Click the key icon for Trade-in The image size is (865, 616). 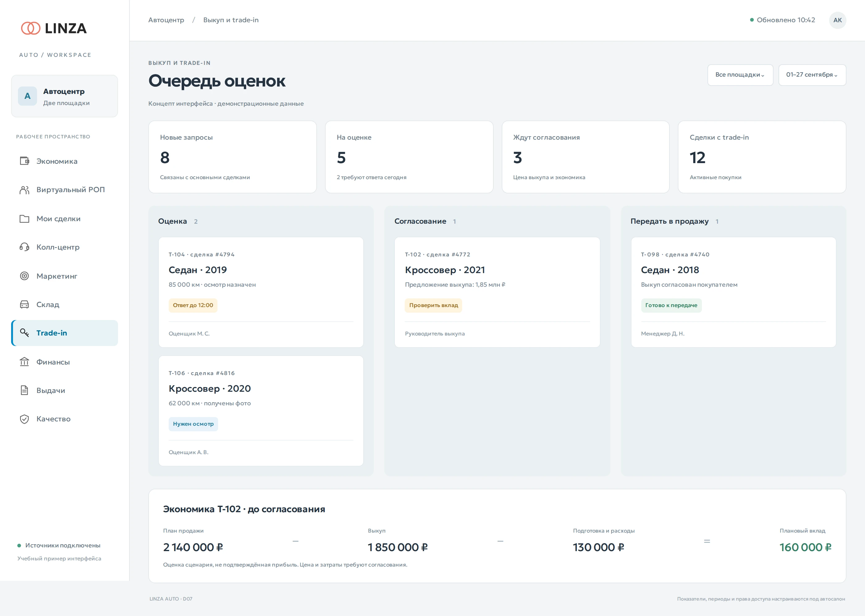point(24,333)
